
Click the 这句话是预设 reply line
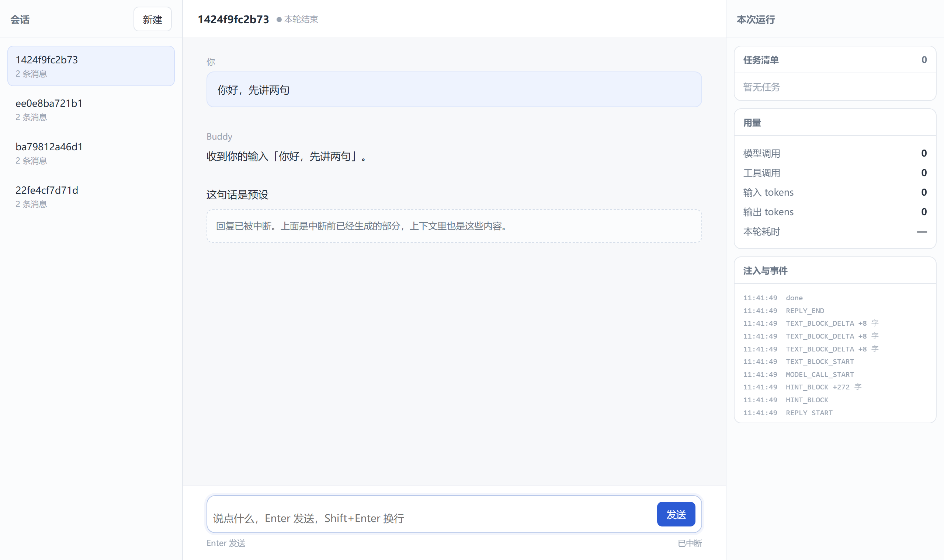(237, 195)
